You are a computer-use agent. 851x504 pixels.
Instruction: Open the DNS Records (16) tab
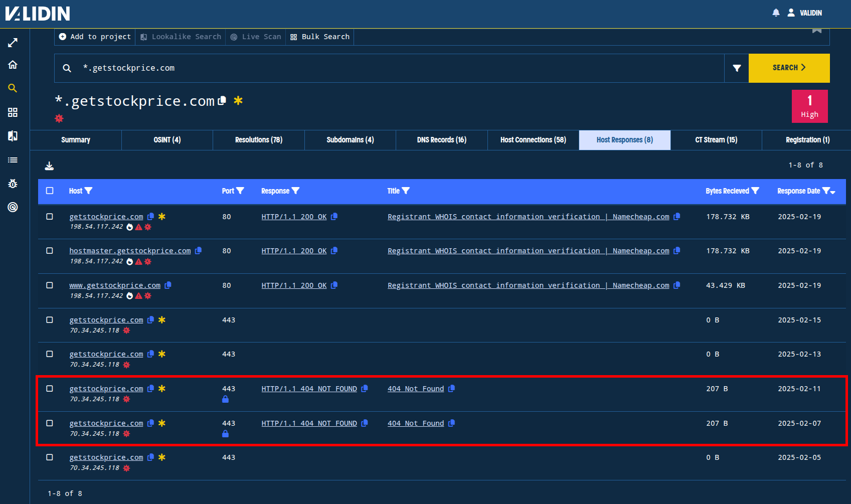[x=442, y=140]
